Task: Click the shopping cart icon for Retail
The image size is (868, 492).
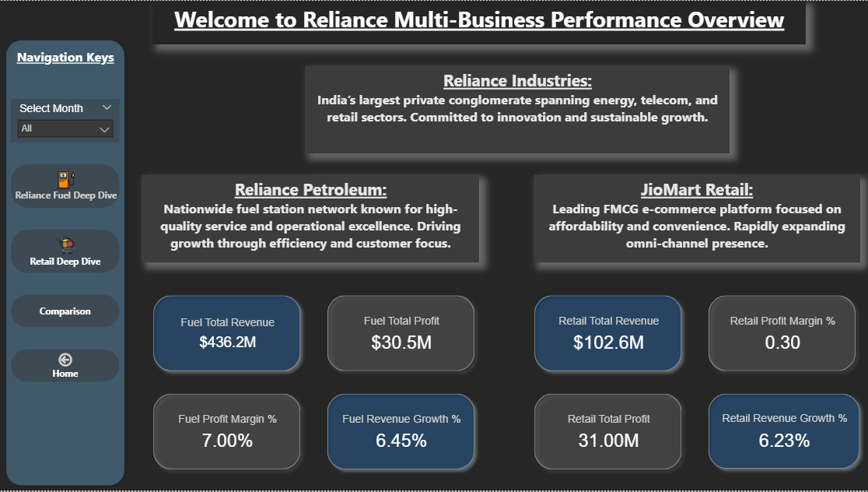Action: [x=65, y=245]
